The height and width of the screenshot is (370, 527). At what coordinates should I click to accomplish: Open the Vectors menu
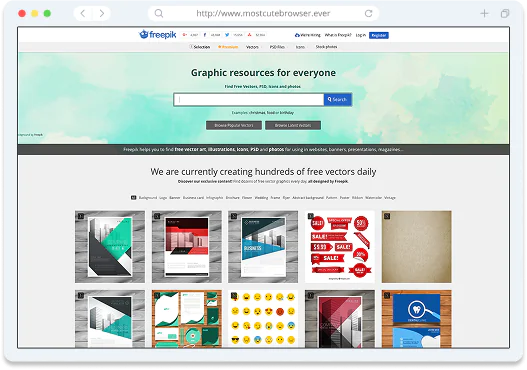252,47
